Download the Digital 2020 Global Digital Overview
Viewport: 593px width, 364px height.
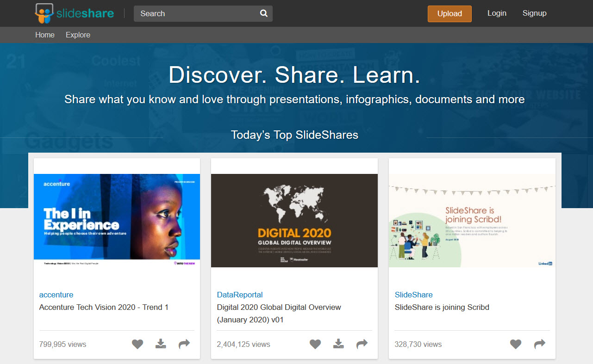point(338,344)
